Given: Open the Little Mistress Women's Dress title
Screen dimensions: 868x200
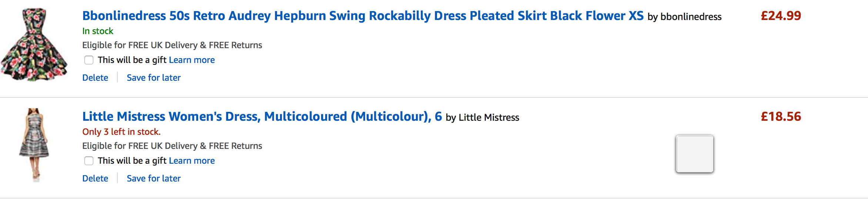Looking at the screenshot, I should (x=262, y=117).
